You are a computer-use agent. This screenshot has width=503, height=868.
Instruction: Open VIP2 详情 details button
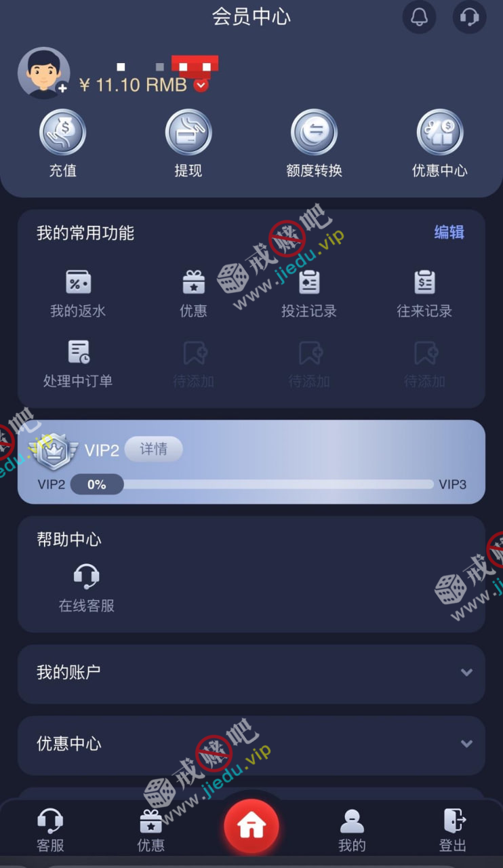coord(154,450)
